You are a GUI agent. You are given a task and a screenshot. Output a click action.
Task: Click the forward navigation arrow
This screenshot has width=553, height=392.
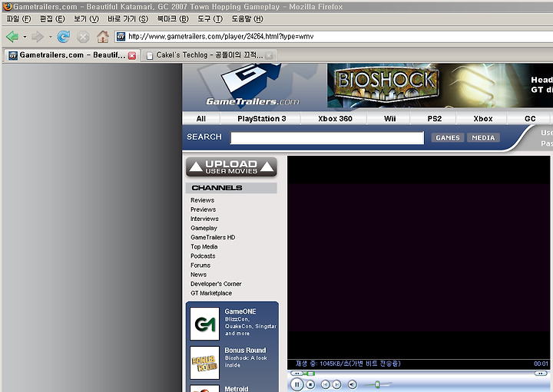point(38,36)
